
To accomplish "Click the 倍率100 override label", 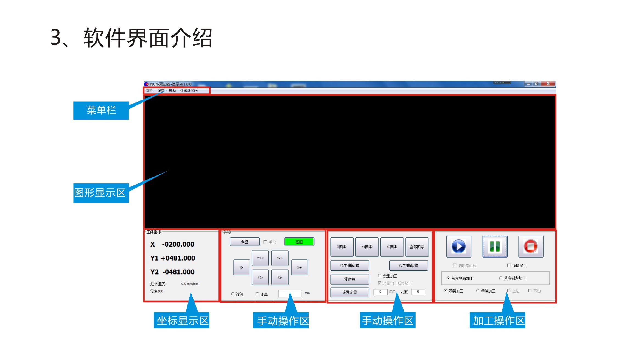I will coord(157,291).
